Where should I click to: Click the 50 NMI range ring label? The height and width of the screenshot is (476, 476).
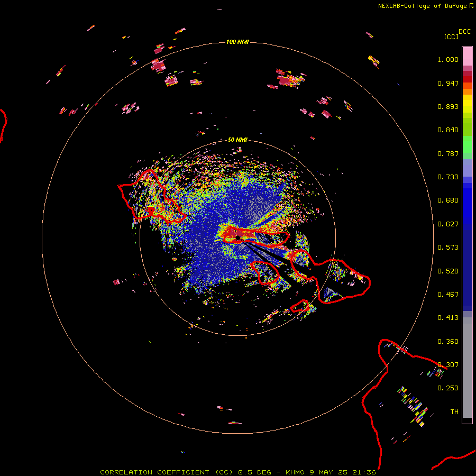point(237,140)
